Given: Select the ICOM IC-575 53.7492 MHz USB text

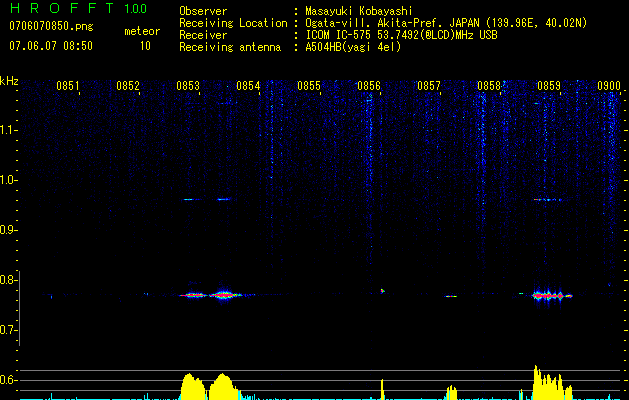Looking at the screenshot, I should point(401,35).
